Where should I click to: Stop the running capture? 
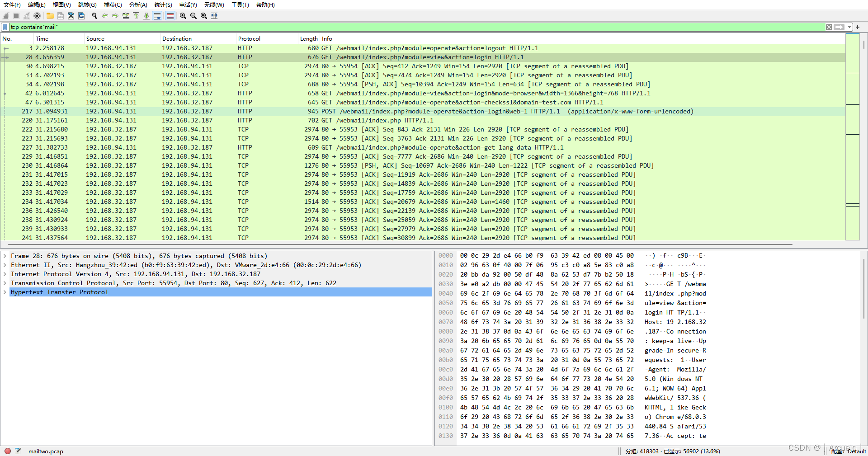16,16
